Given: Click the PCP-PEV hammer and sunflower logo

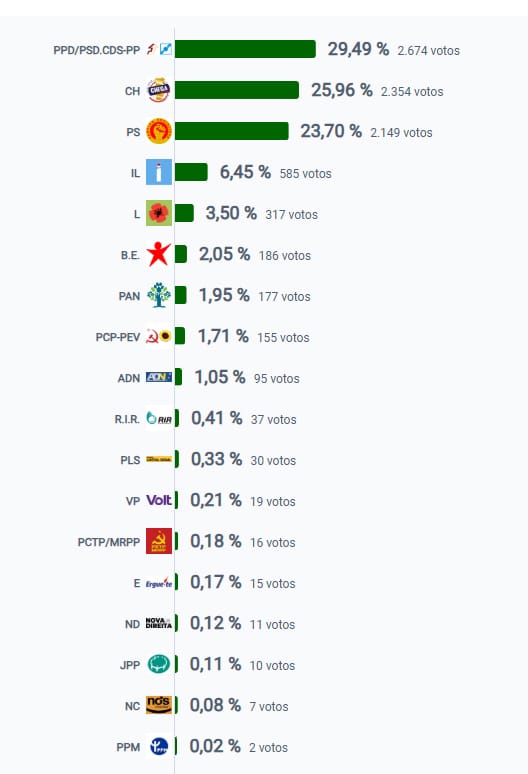Looking at the screenshot, I should [x=159, y=337].
